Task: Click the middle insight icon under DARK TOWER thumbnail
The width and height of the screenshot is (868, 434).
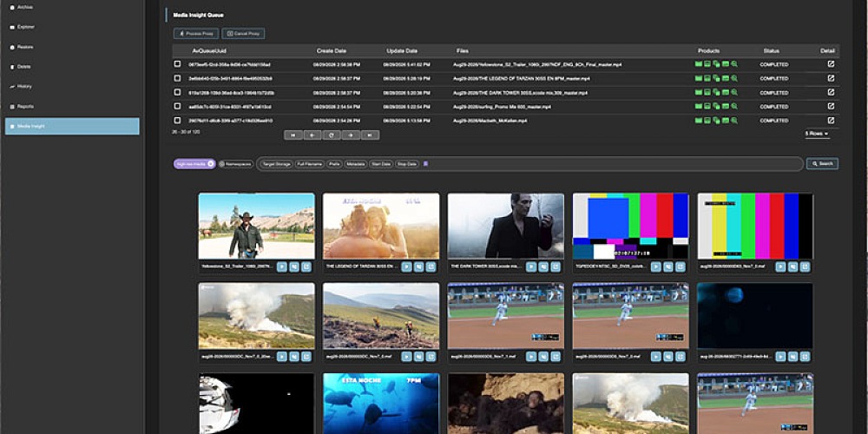Action: coord(543,266)
